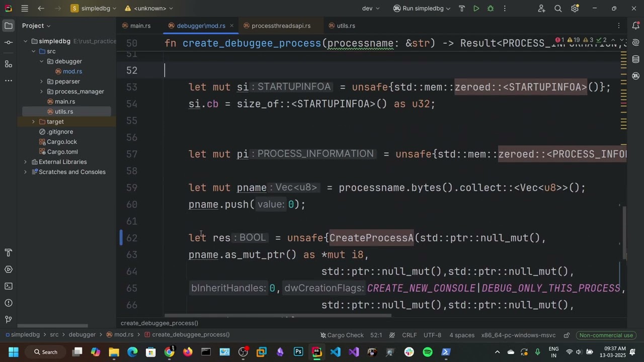Open IDE settings gear
Viewport: 644px width, 362px height.
[x=575, y=9]
